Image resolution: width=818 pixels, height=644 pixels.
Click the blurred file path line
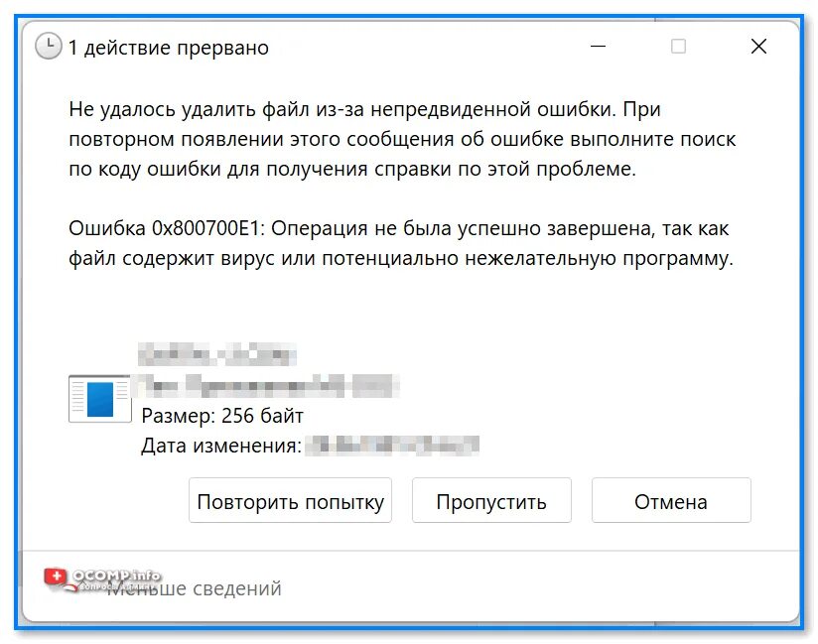click(266, 386)
